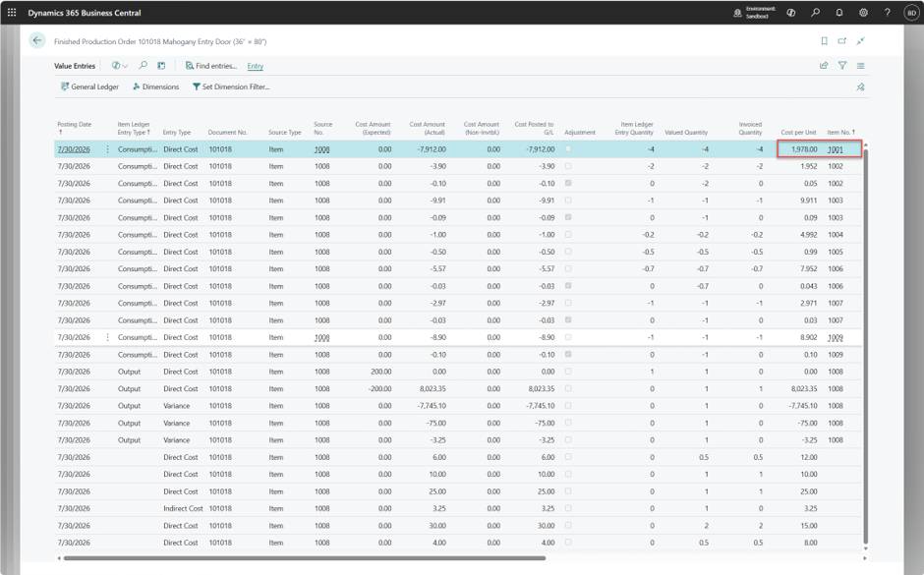Open the Entry Type column header menu

click(177, 133)
